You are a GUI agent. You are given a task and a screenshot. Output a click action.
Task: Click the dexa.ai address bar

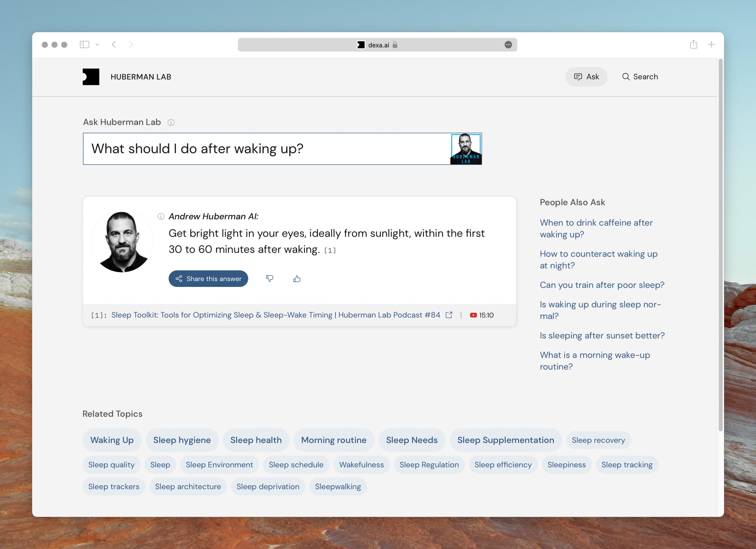point(377,45)
